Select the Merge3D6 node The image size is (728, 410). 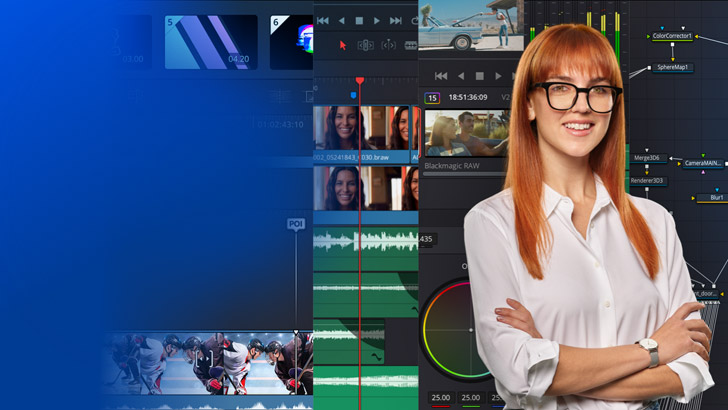coord(646,158)
